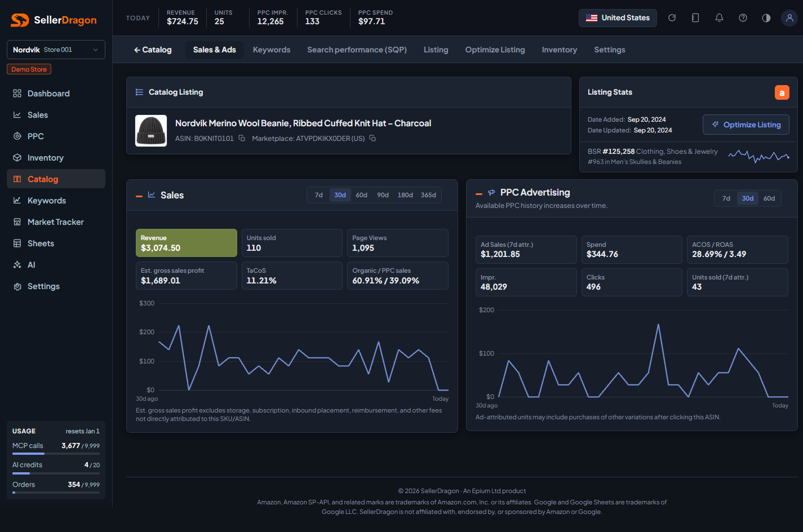
Task: Collapse the PPC Advertising panel
Action: coord(479,193)
